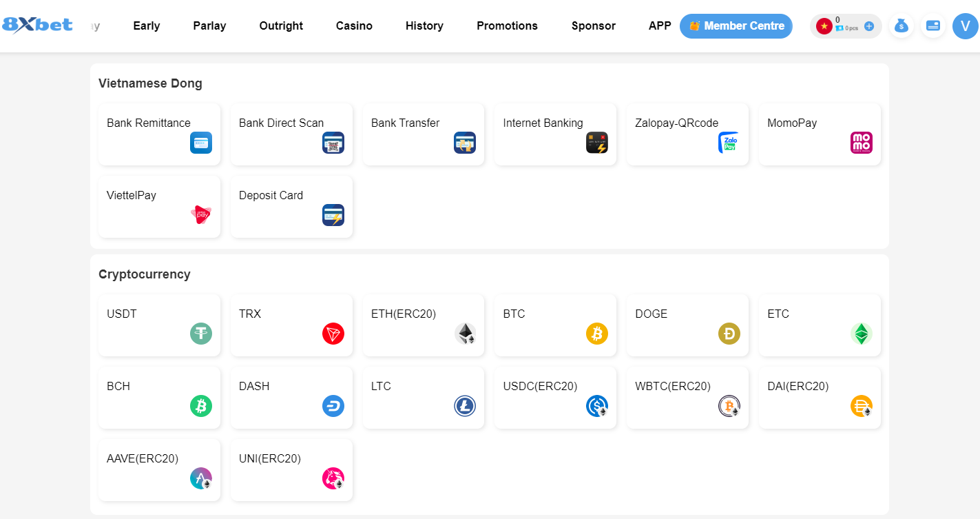The image size is (980, 519).
Task: Open the History menu item
Action: click(424, 26)
